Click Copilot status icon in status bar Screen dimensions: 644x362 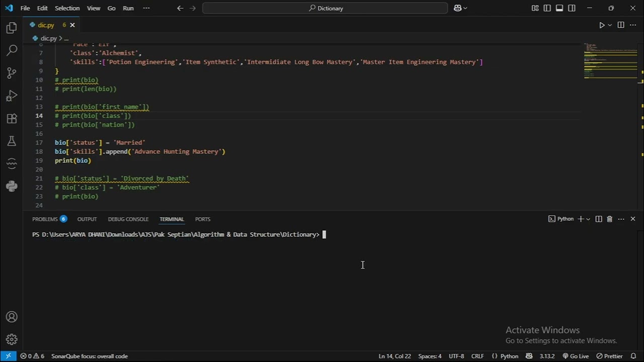(x=529, y=356)
